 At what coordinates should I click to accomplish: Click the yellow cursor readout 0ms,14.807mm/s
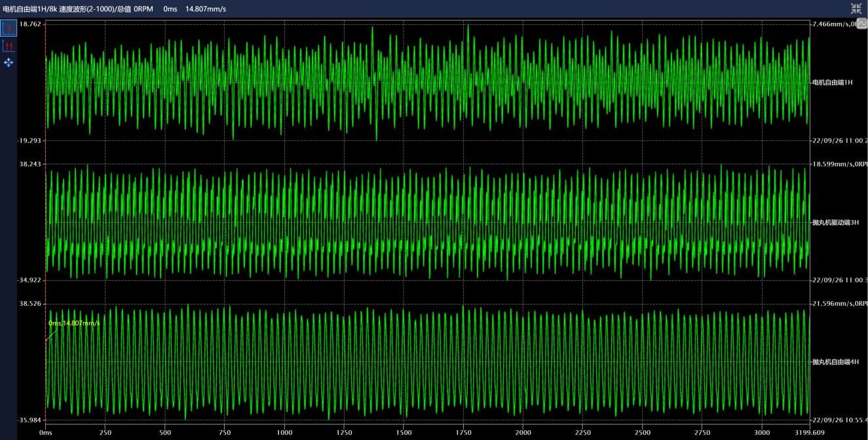click(x=74, y=323)
